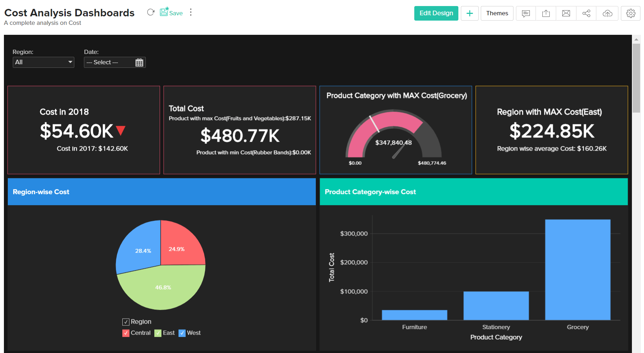Select the Region-wise Cost panel header
Viewport: 644px width, 353px height.
[x=41, y=192]
